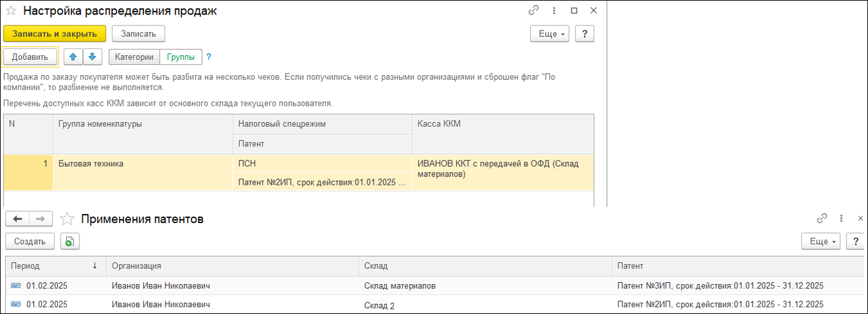
Task: Click the Патент column header in the Применения патентов list
Action: tap(739, 266)
